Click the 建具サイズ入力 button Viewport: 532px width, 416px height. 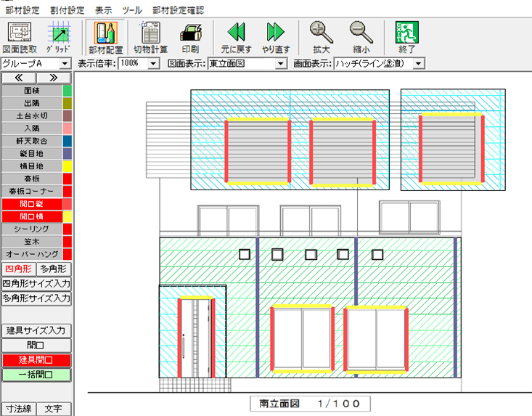click(36, 330)
